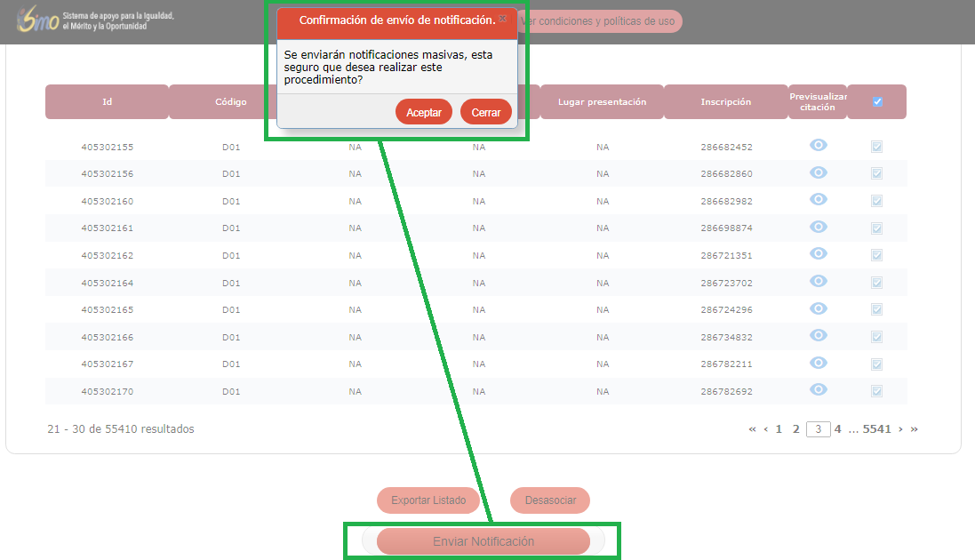The width and height of the screenshot is (975, 560).
Task: Toggle the select-all checkbox in table header
Action: click(877, 101)
